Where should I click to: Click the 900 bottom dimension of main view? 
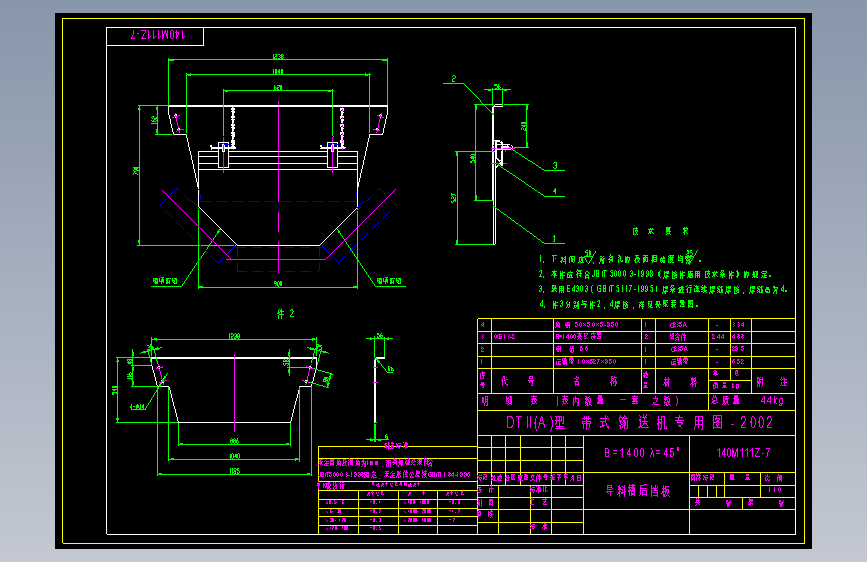point(278,284)
